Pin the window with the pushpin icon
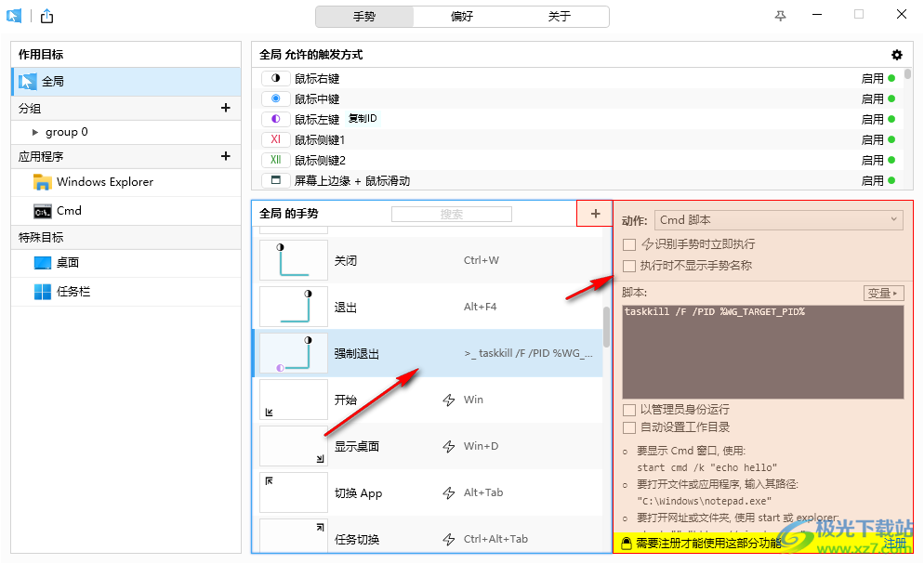This screenshot has width=924, height=564. pos(780,16)
